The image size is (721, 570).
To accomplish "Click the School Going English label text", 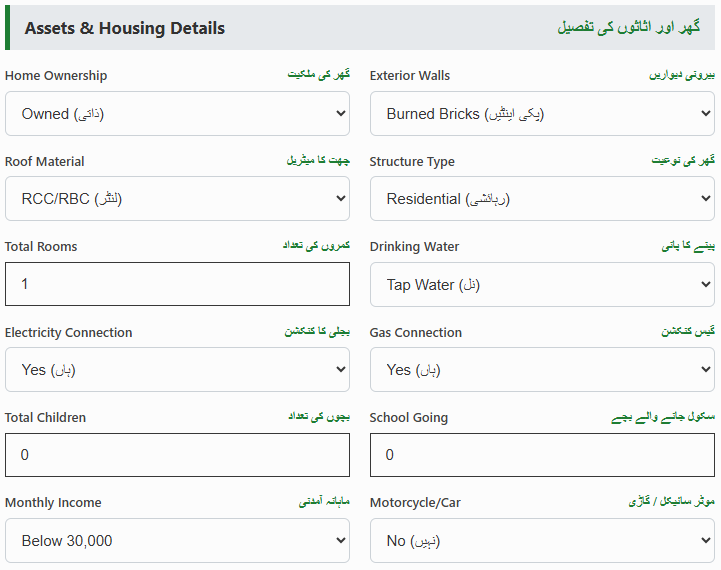I will (409, 418).
